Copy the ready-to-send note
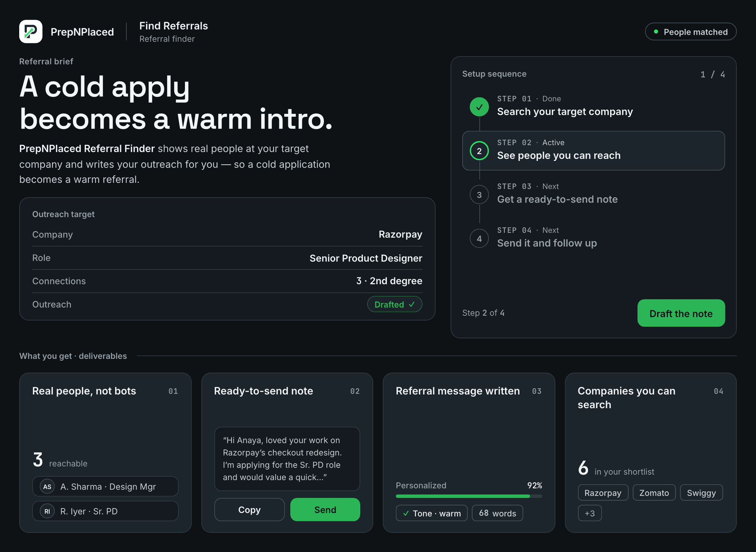 point(250,510)
